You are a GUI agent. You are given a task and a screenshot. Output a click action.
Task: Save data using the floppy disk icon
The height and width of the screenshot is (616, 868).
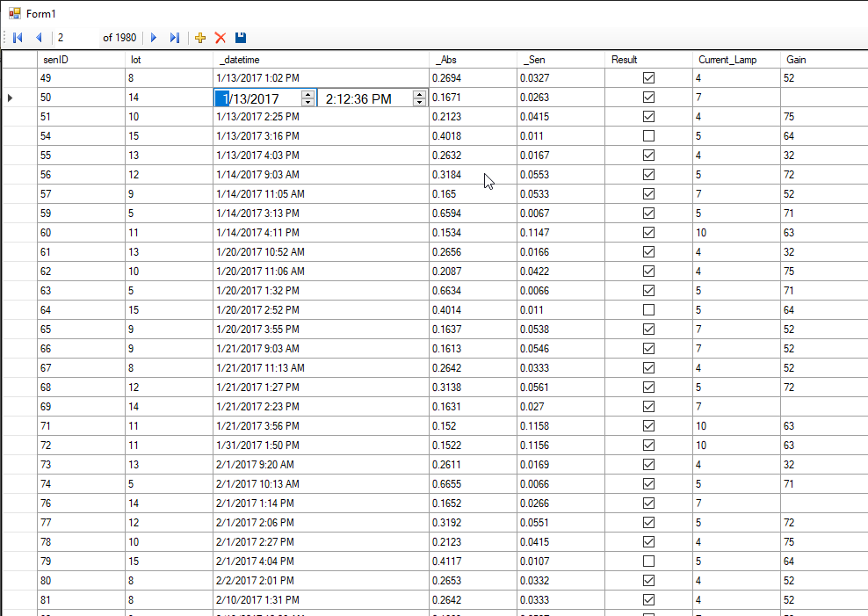(x=241, y=38)
